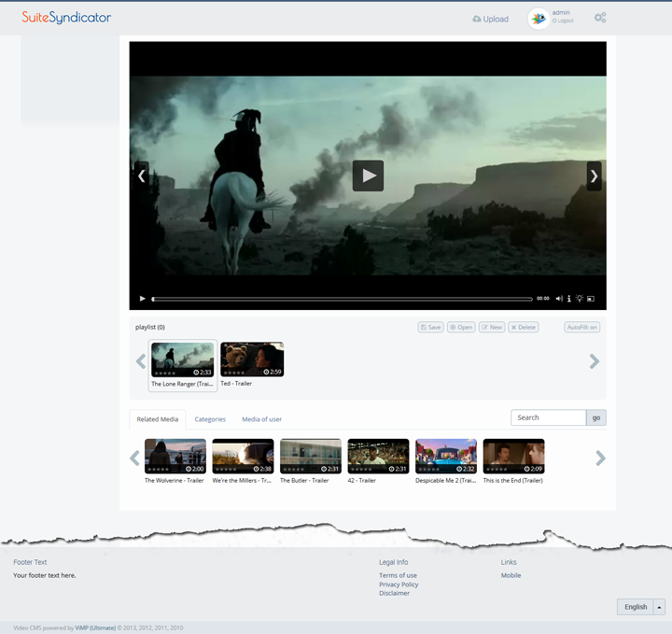Click 'The Wolverine - Trailer' title text

pos(174,481)
